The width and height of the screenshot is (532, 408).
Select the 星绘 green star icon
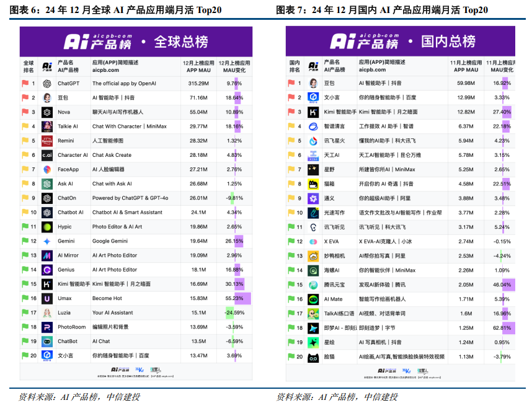point(313,342)
